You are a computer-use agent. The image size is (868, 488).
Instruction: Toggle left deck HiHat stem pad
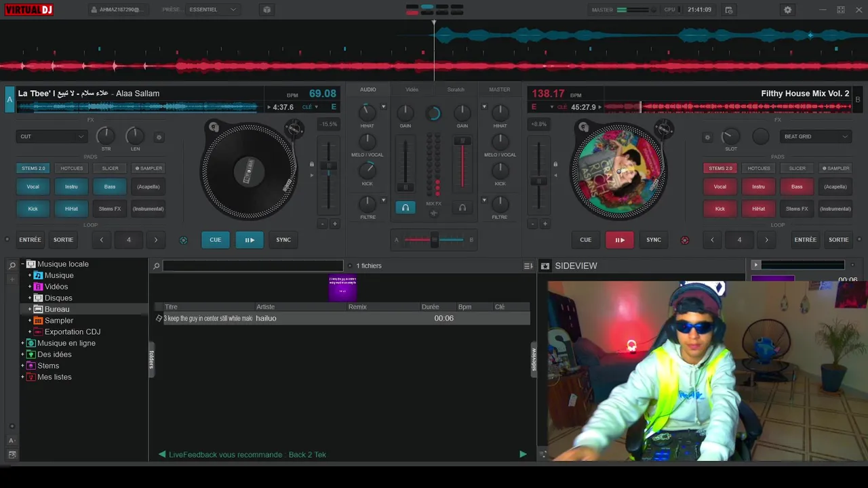71,209
